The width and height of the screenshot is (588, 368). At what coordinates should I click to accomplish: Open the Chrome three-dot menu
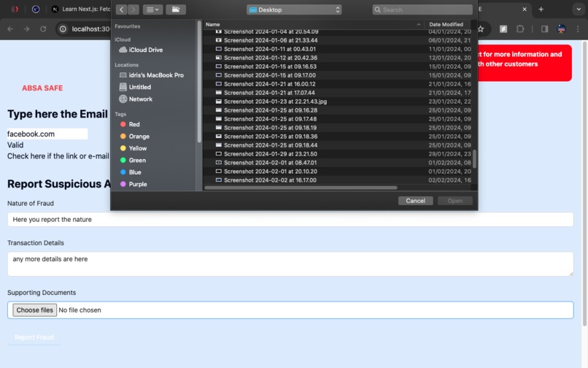pos(578,29)
